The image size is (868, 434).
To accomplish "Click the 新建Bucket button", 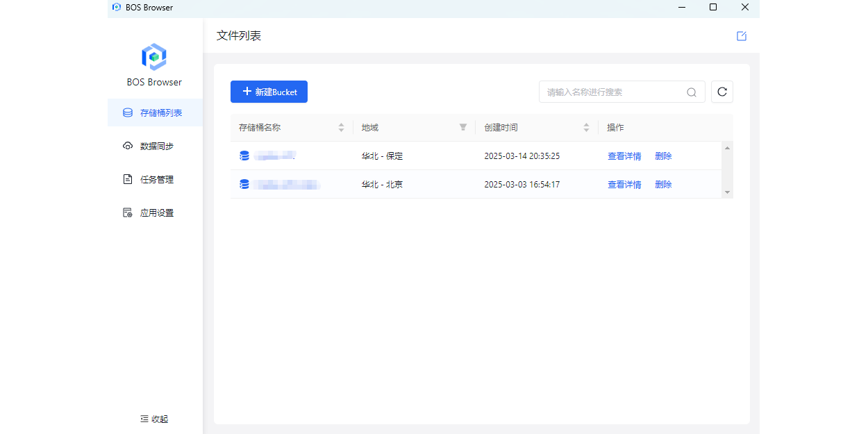I will pyautogui.click(x=269, y=92).
